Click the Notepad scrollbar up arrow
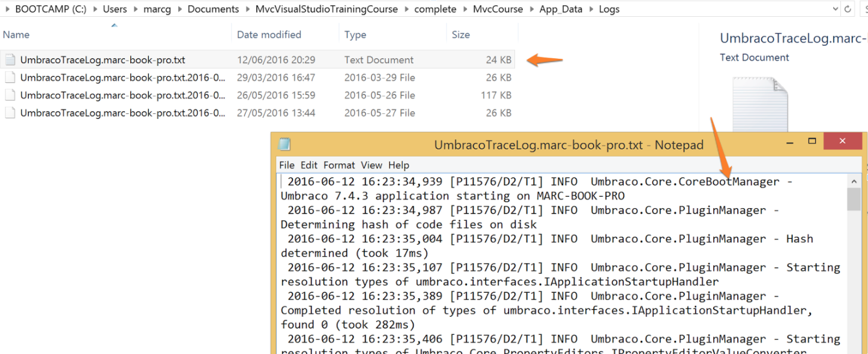 point(854,181)
